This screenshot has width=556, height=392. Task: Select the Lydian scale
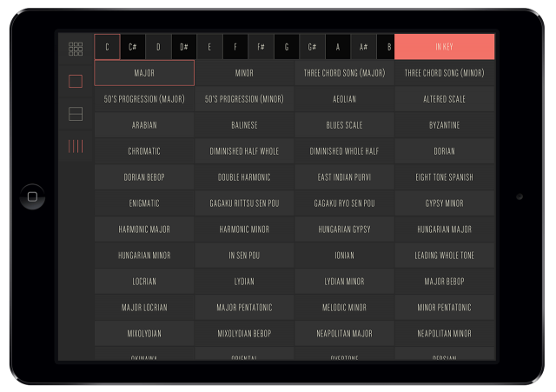point(244,282)
